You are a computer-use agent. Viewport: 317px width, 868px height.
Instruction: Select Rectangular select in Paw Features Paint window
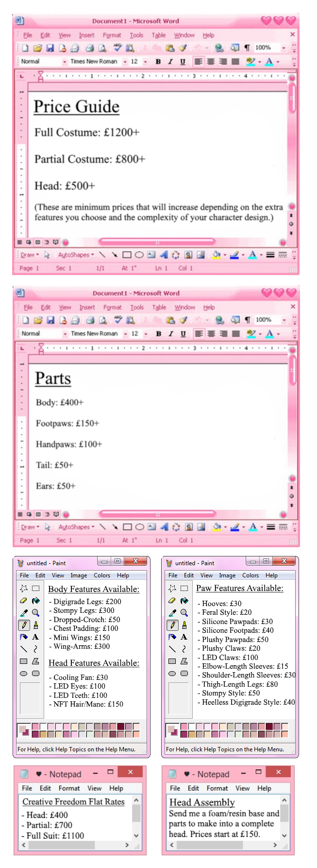tap(184, 588)
